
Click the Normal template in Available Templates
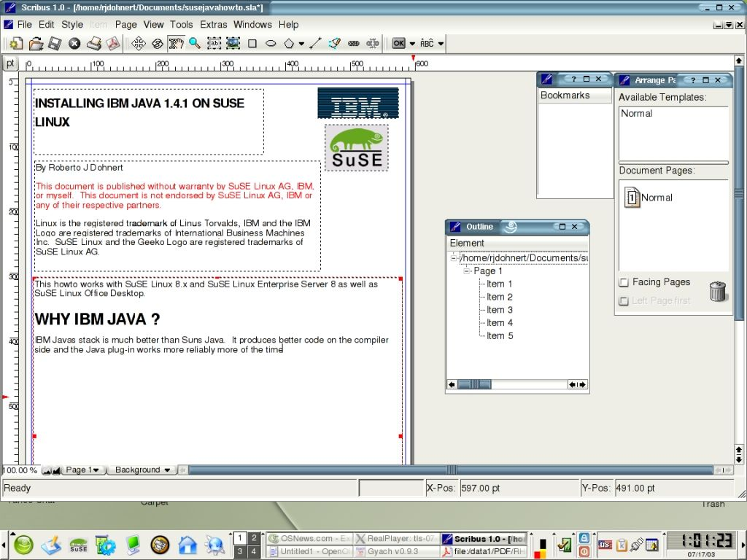[637, 114]
